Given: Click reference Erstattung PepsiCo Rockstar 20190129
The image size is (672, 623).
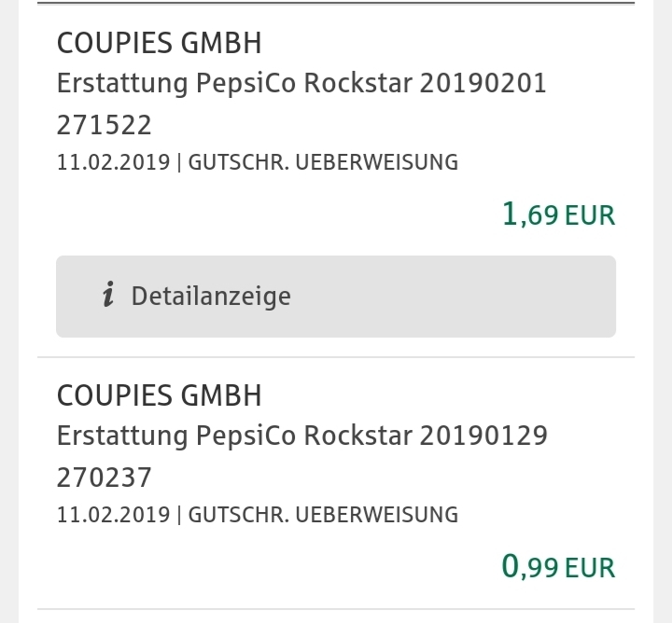Looking at the screenshot, I should tap(302, 436).
